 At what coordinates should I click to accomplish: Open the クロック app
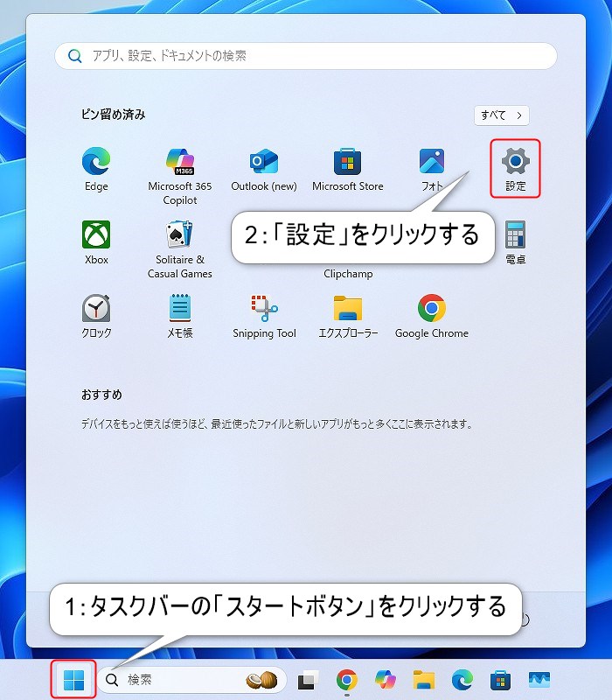96,317
